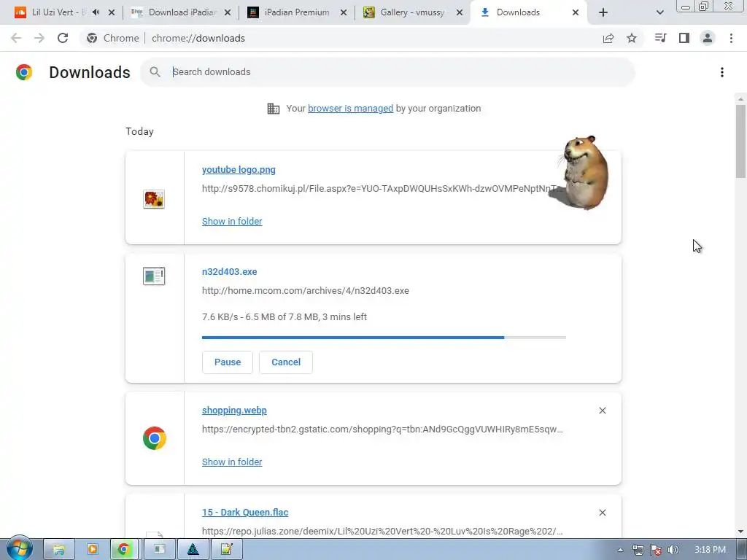This screenshot has width=747, height=560.
Task: Close the Downloads tab
Action: [x=576, y=12]
